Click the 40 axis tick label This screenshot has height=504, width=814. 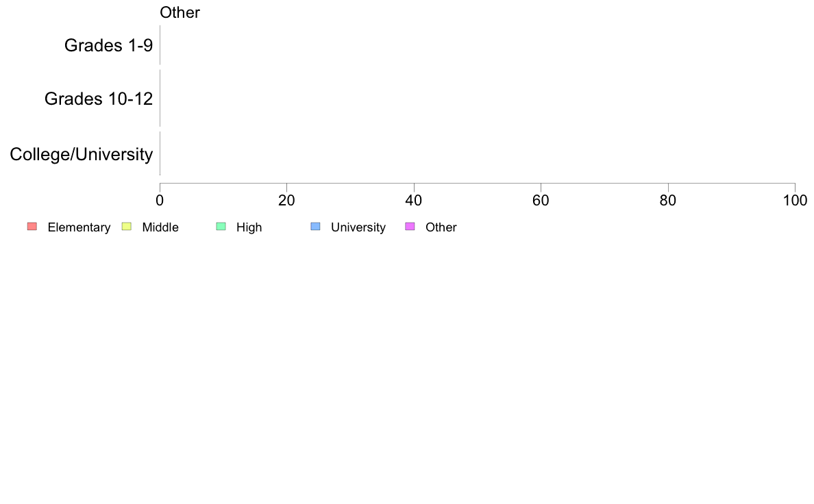click(414, 201)
